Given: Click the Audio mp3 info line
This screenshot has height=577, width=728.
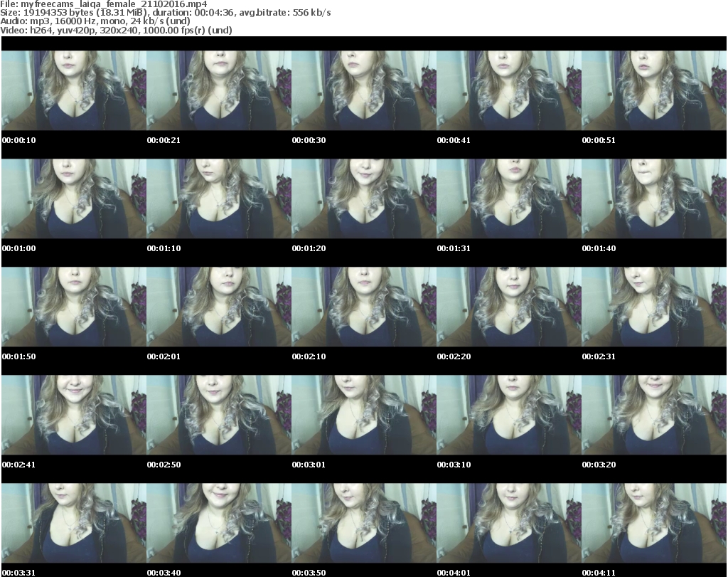Looking at the screenshot, I should coord(95,21).
